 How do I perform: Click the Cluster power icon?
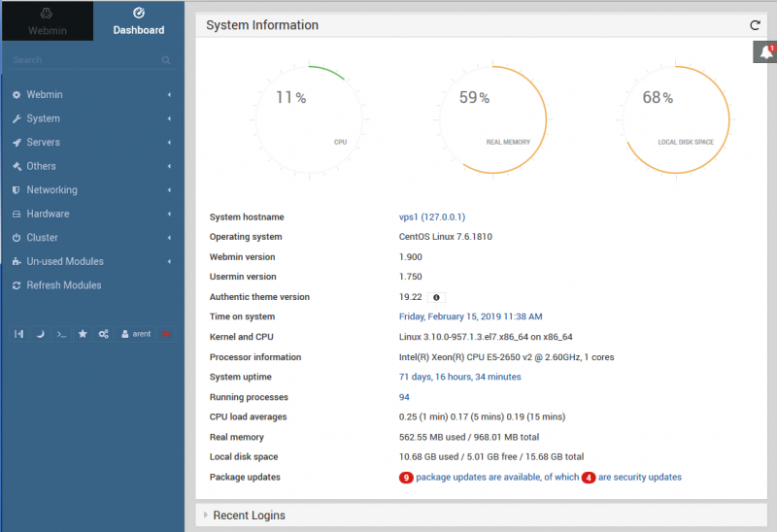[17, 237]
